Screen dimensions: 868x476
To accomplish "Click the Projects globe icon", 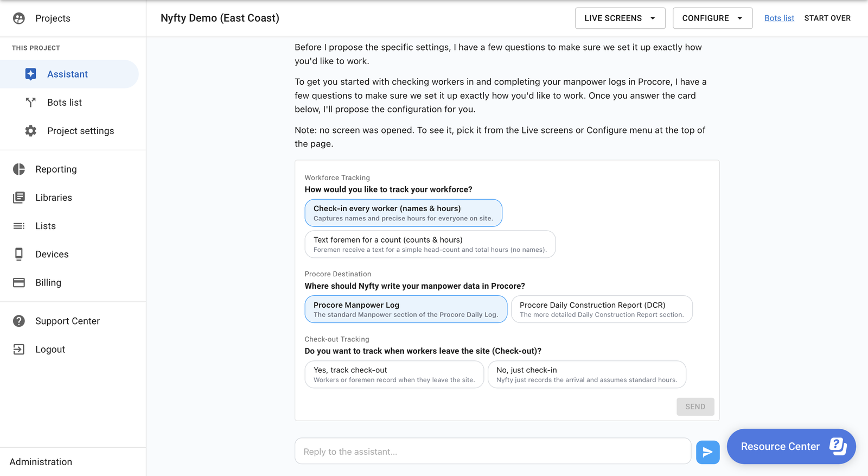I will click(19, 18).
